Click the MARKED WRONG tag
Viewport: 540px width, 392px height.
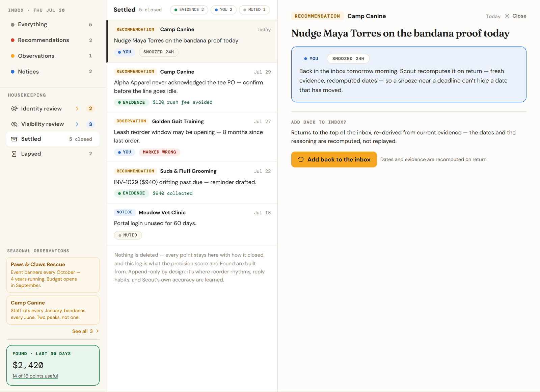(x=159, y=152)
